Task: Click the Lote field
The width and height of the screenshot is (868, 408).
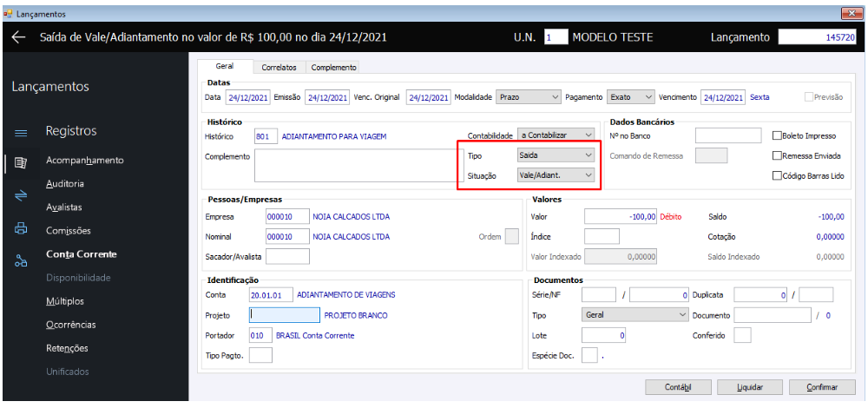Action: tap(604, 335)
